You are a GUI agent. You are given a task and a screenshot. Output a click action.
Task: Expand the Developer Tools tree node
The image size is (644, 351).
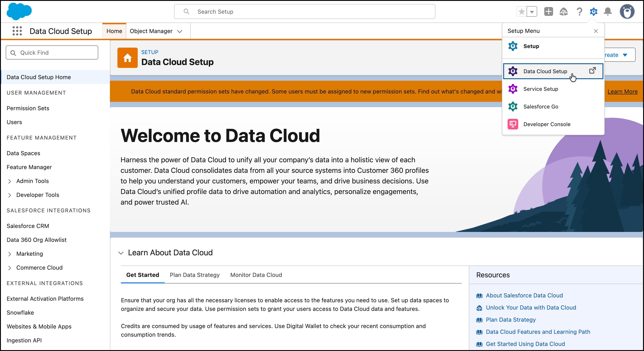(x=9, y=195)
